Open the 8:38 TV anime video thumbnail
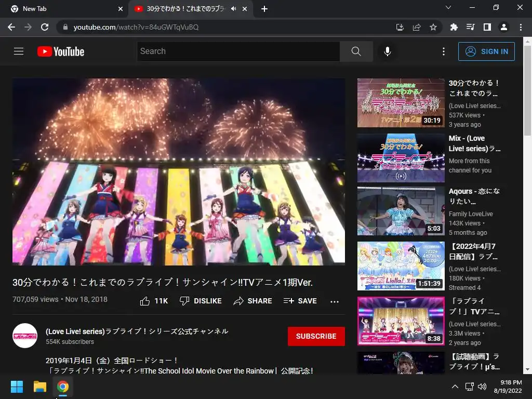532x399 pixels. [401, 321]
